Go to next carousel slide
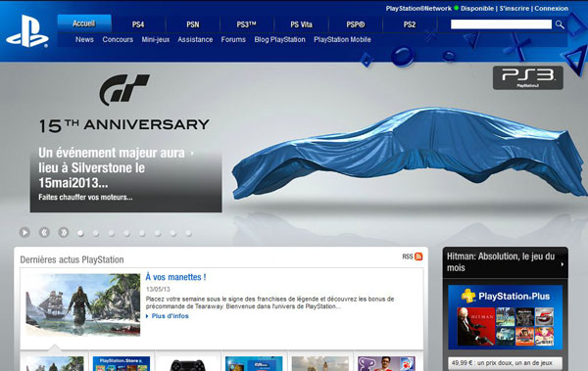The width and height of the screenshot is (588, 371). pyautogui.click(x=64, y=232)
